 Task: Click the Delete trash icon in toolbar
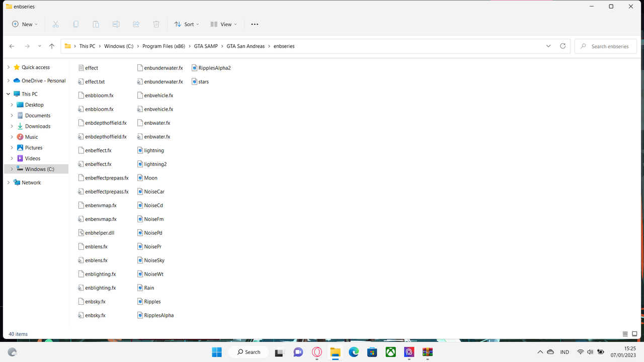156,24
